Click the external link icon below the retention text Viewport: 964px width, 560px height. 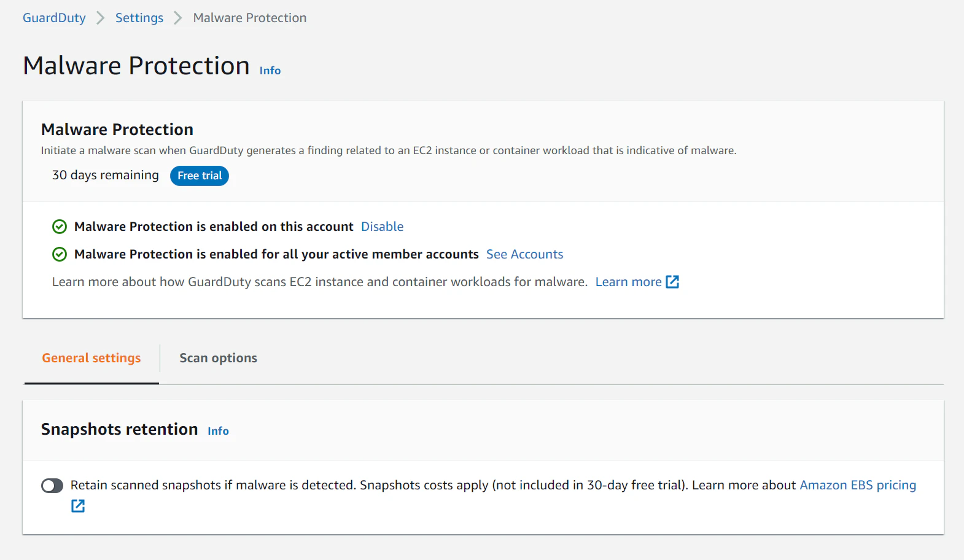coord(78,506)
